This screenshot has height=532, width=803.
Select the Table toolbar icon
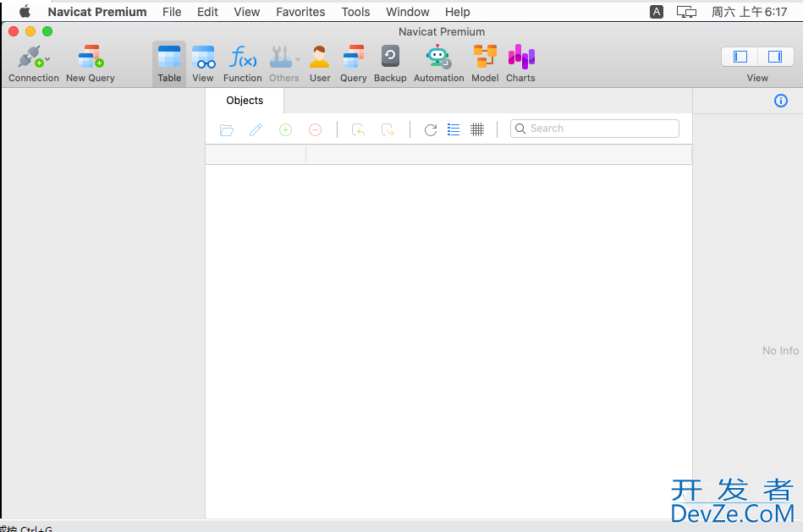pyautogui.click(x=169, y=57)
